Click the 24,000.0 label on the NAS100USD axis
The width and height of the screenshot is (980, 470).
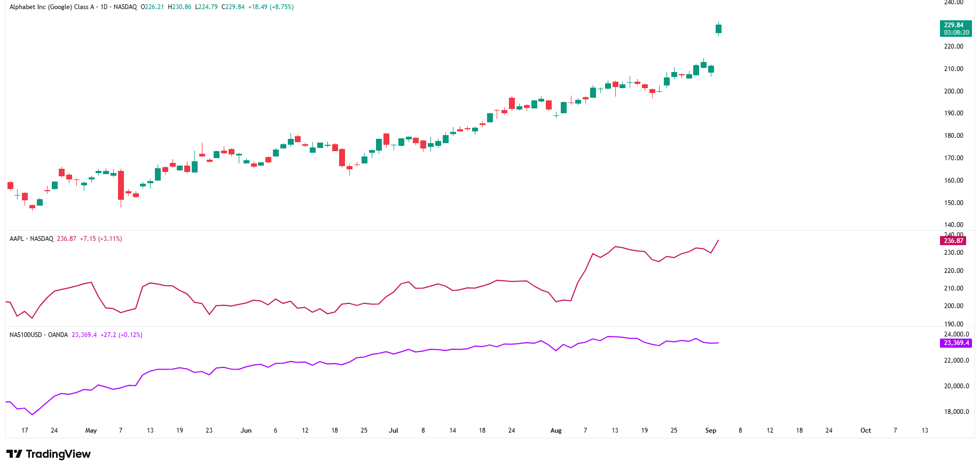click(956, 334)
